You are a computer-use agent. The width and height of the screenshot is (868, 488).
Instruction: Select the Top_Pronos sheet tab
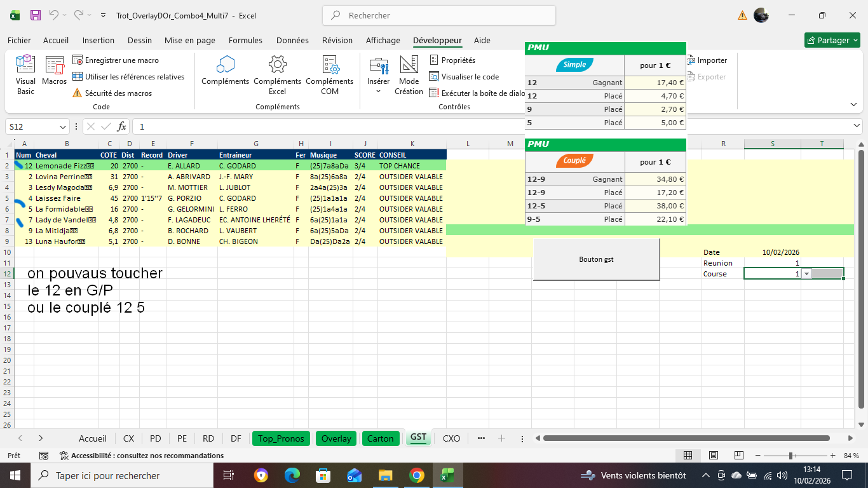(281, 438)
